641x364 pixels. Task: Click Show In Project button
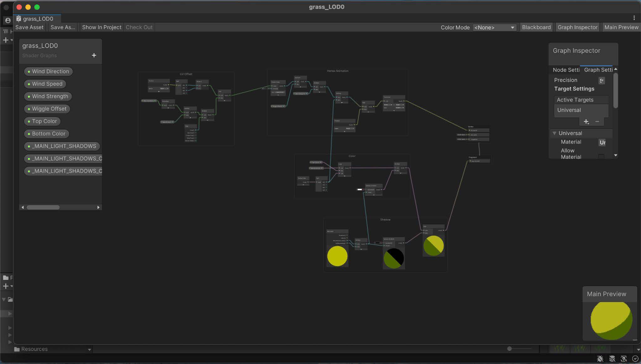pos(101,27)
